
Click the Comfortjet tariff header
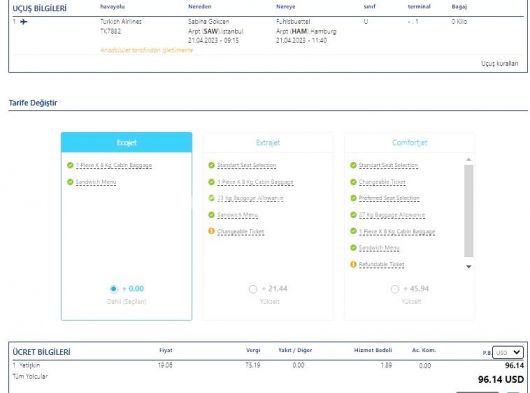pos(410,143)
